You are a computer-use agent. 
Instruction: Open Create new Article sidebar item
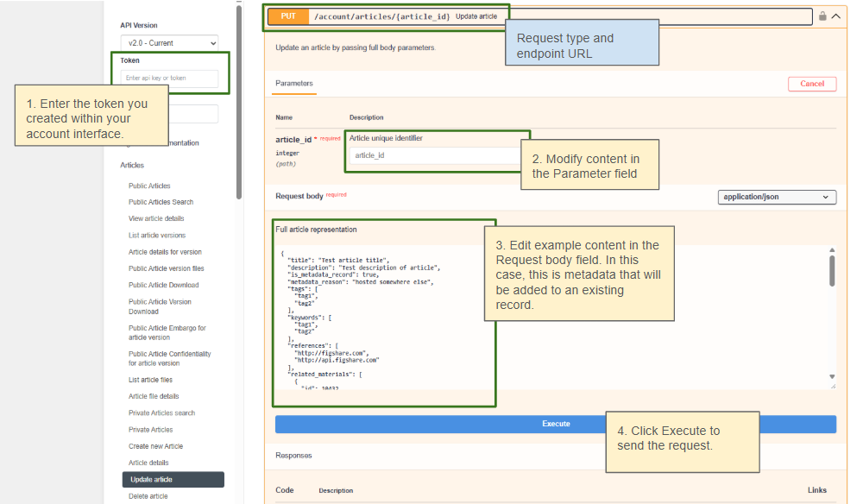tap(155, 446)
